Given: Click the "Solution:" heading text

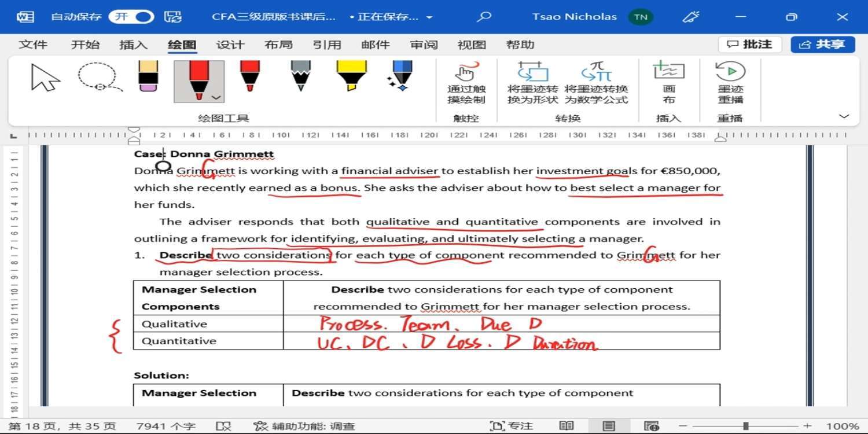Looking at the screenshot, I should (x=161, y=375).
